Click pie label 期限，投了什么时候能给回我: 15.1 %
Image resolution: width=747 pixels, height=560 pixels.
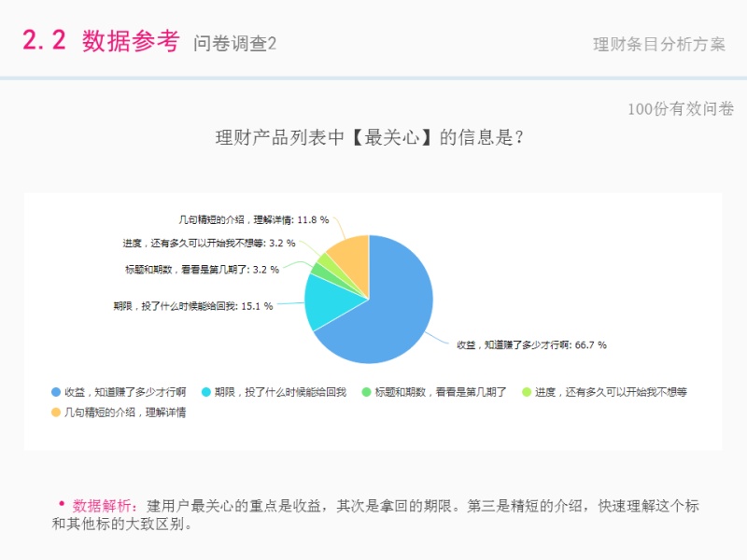193,306
